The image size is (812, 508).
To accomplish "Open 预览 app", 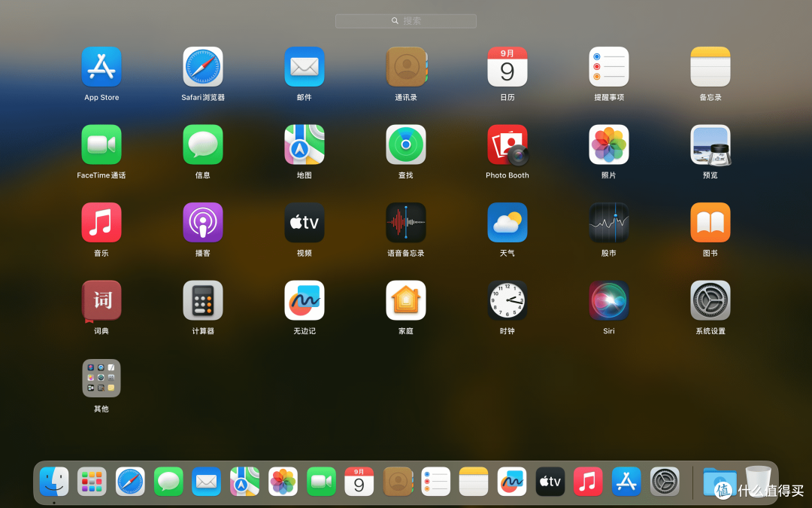I will 710,144.
